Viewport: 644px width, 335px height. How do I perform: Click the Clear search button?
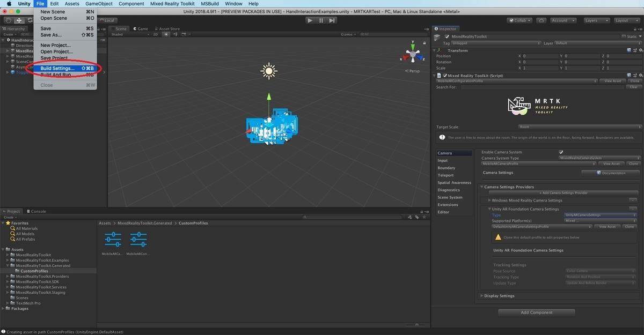(634, 87)
